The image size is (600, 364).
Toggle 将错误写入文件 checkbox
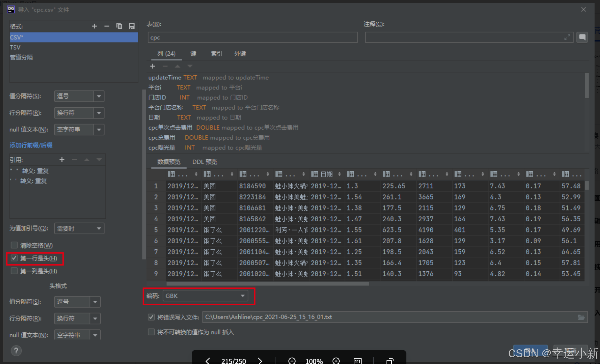coord(151,317)
